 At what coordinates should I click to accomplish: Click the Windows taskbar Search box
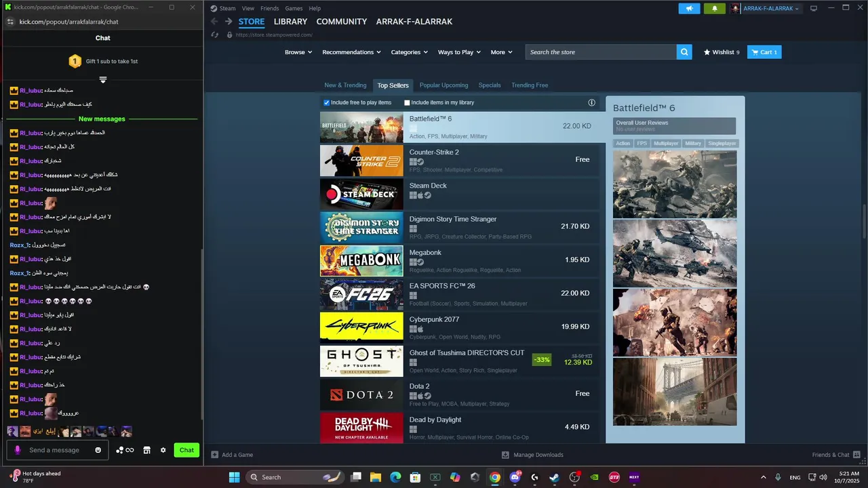[294, 477]
